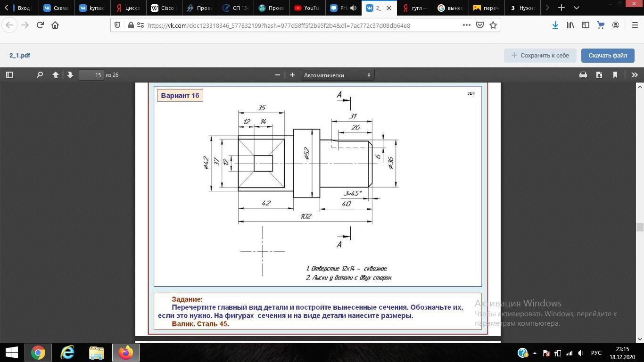Click the '2_1.pdf' file title

click(x=20, y=55)
